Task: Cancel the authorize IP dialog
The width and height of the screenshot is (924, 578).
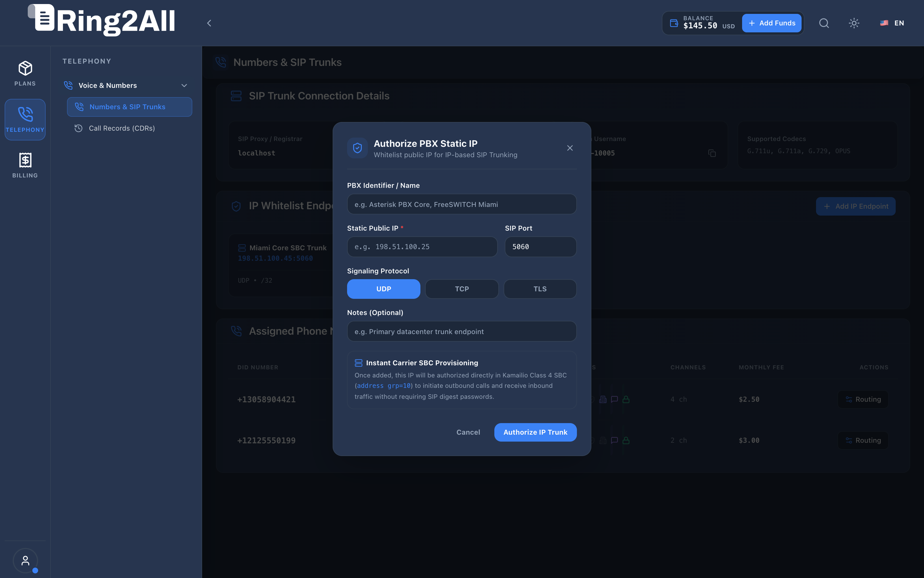Action: tap(468, 432)
